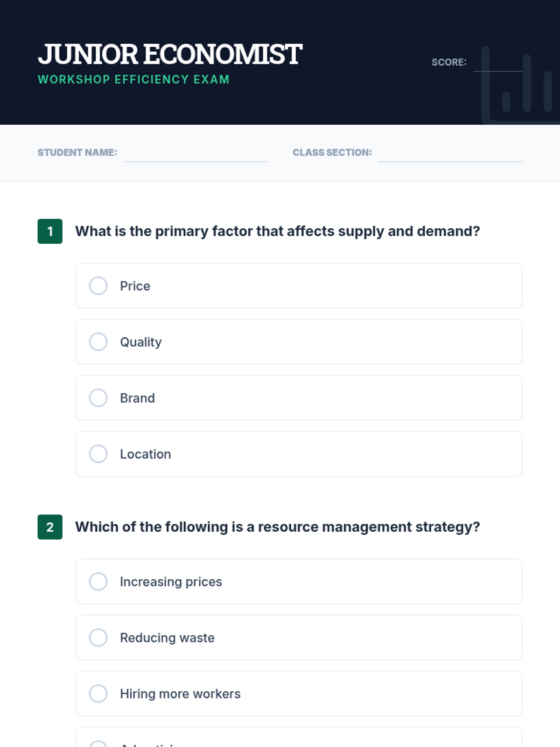Click the Class Section label
Viewport: 560px width, 747px height.
pyautogui.click(x=332, y=153)
